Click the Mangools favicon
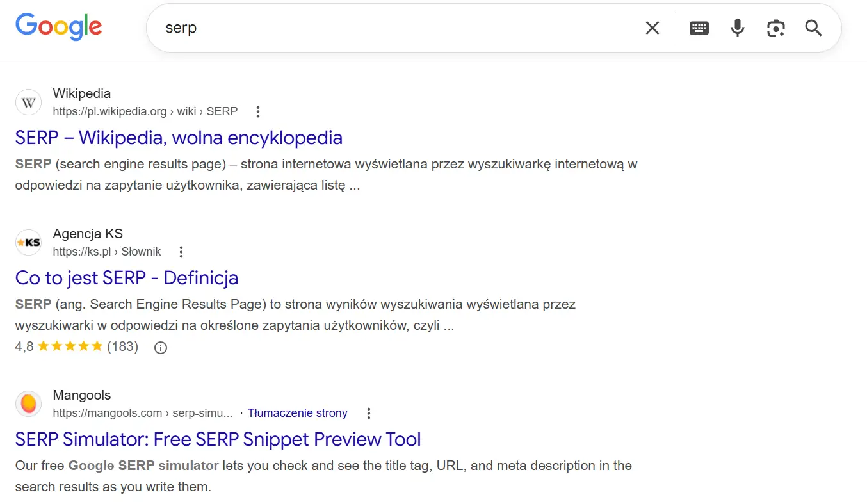The width and height of the screenshot is (867, 504). click(28, 403)
